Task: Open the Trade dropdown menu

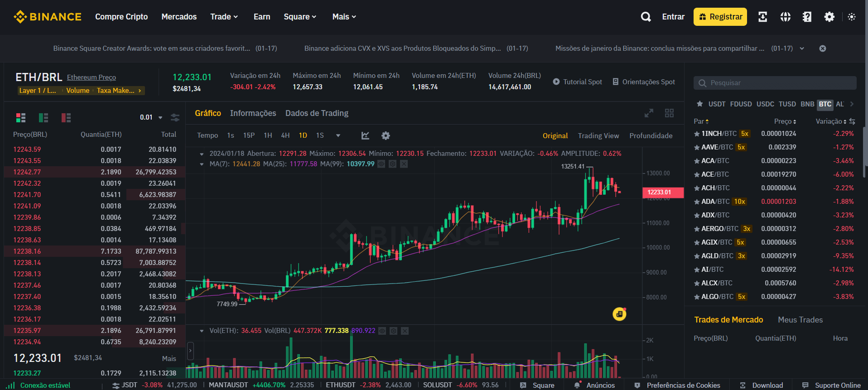Action: [x=224, y=17]
